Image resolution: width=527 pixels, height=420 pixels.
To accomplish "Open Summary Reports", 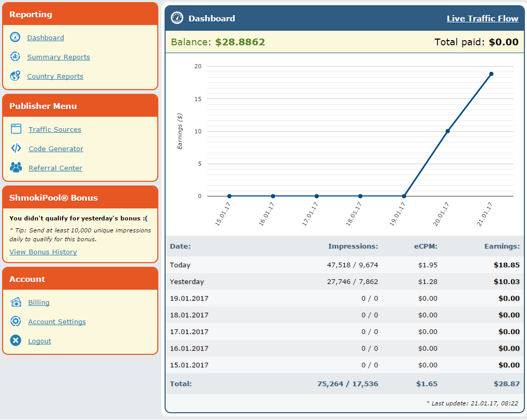I will [58, 57].
